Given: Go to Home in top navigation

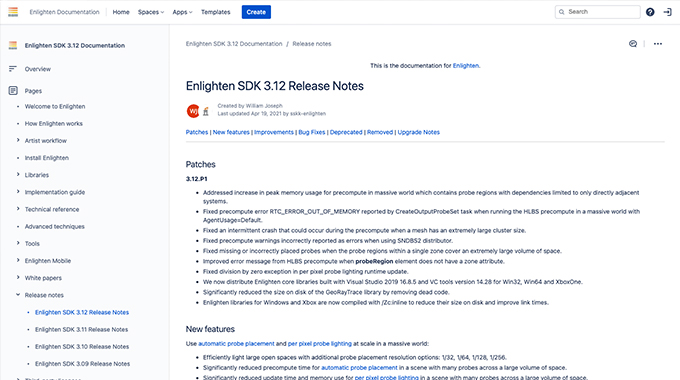Looking at the screenshot, I should point(121,12).
